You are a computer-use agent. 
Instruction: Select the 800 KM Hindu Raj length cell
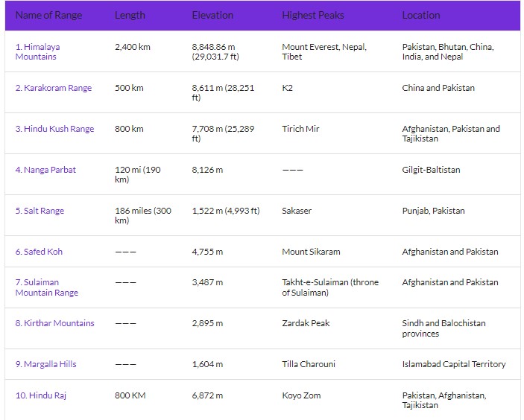point(130,395)
